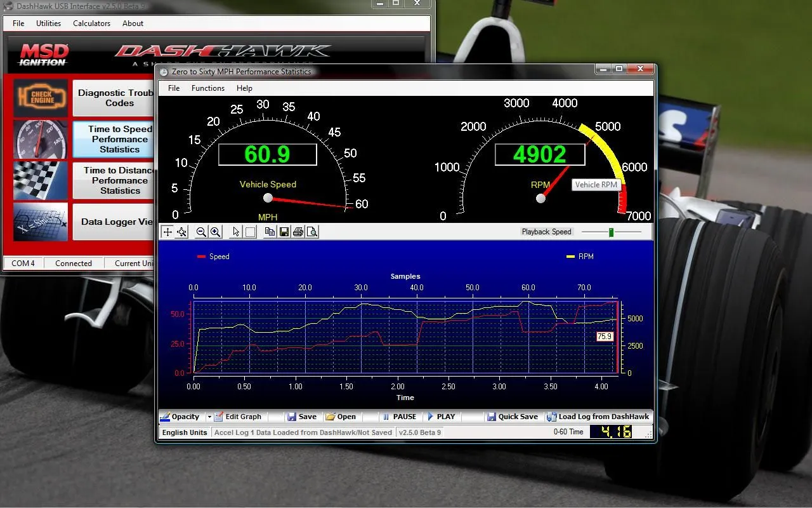
Task: Click the math graph icon in DashHawk window
Action: point(40,222)
